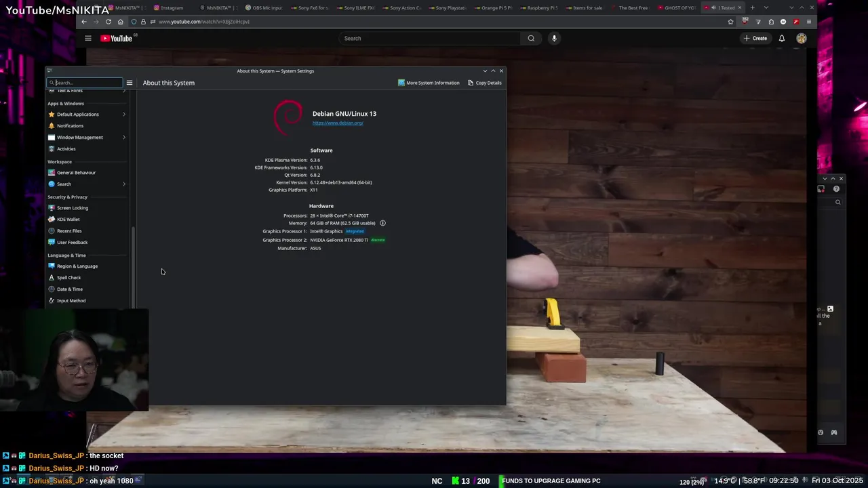Screen dimensions: 868x488
Task: Click the browser Back arrow
Action: click(84, 22)
